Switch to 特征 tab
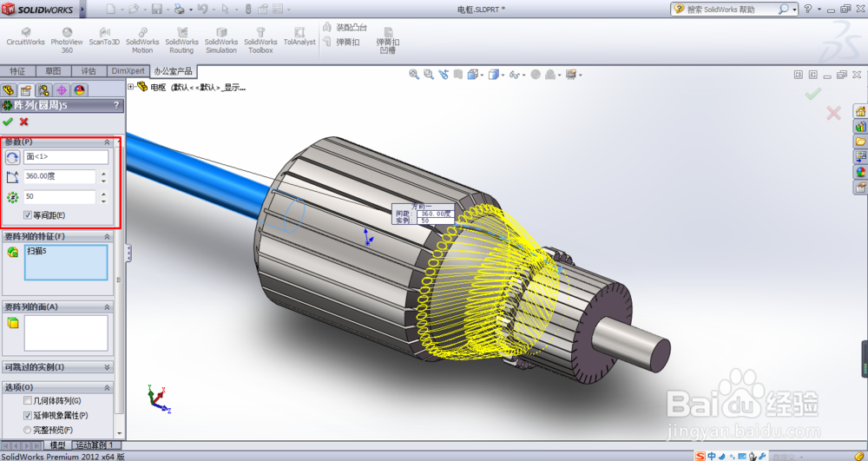The width and height of the screenshot is (868, 461). 17,71
